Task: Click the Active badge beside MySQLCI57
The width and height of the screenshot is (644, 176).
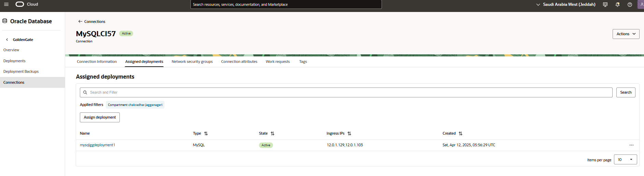Action: click(x=126, y=33)
